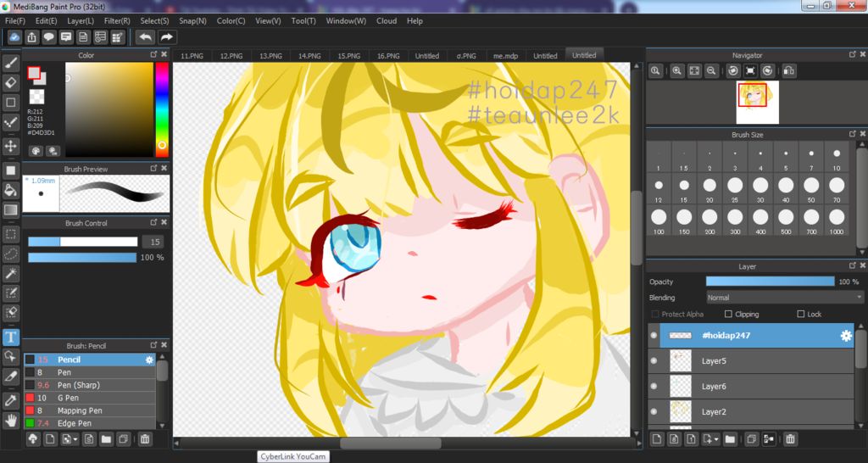Delete layer with Layer panel trash icon
This screenshot has width=868, height=463.
click(791, 439)
